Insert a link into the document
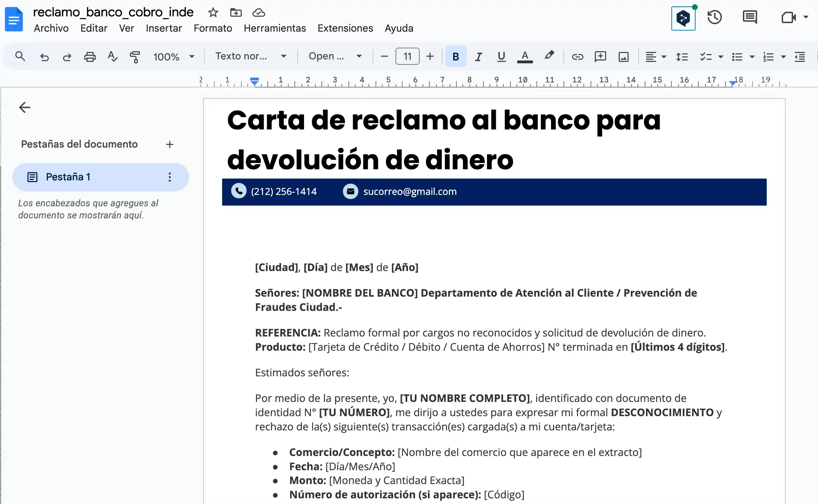Image resolution: width=818 pixels, height=504 pixels. pos(577,56)
